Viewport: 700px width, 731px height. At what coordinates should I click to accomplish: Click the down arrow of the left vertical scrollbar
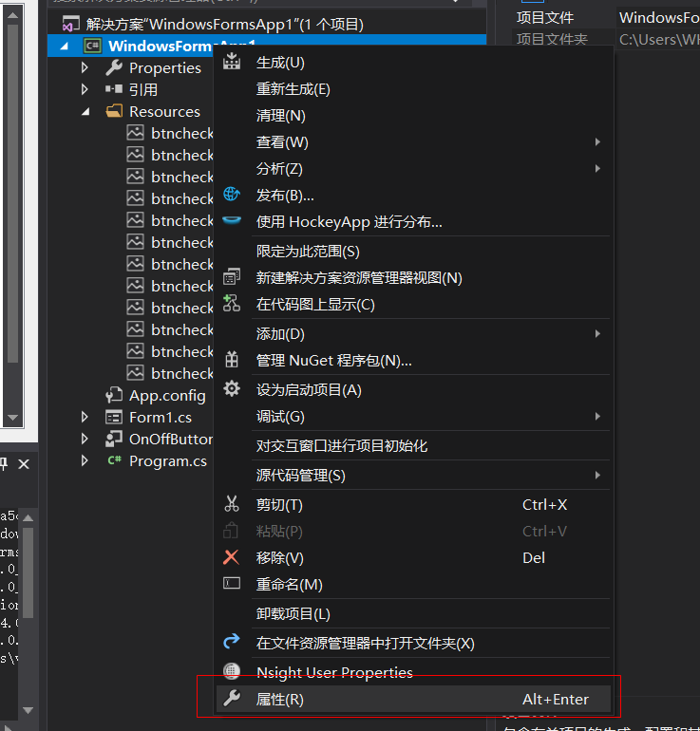tap(12, 418)
